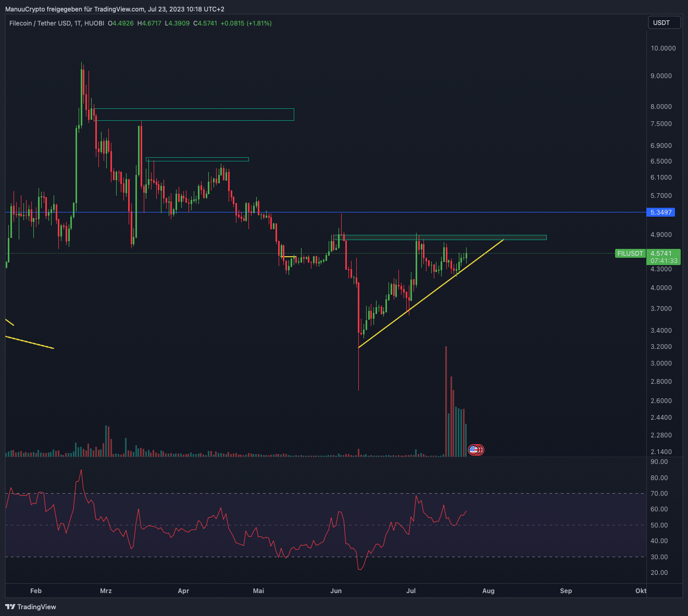The width and height of the screenshot is (688, 616).
Task: Click the ManuuCrypto published header text
Action: click(115, 9)
